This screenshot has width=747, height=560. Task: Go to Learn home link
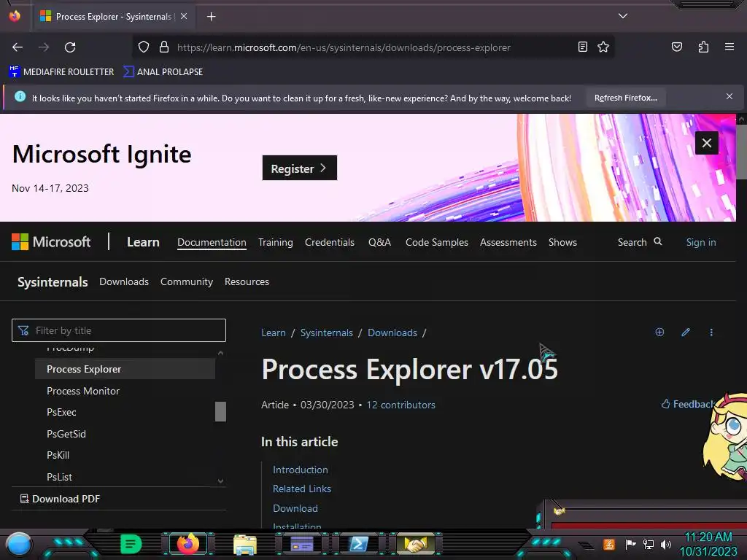143,242
